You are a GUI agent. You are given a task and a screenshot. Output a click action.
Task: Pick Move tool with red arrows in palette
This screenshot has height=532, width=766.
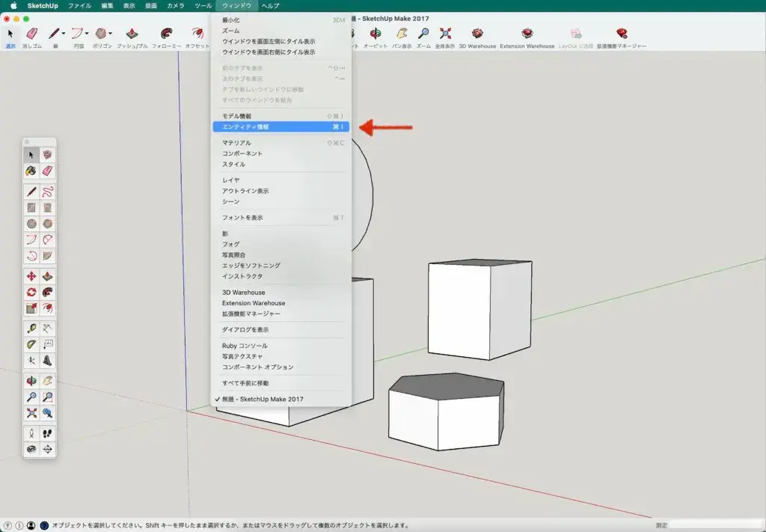coord(31,277)
